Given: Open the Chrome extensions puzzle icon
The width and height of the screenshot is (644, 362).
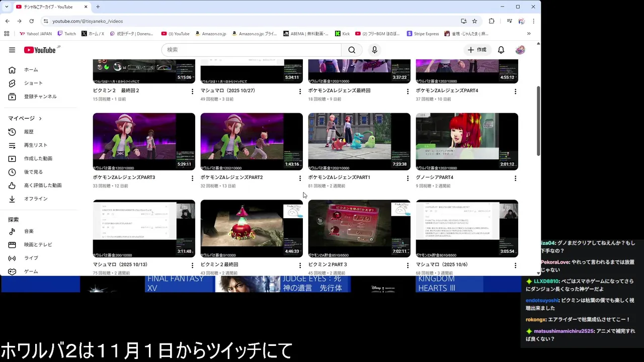Looking at the screenshot, I should [492, 21].
